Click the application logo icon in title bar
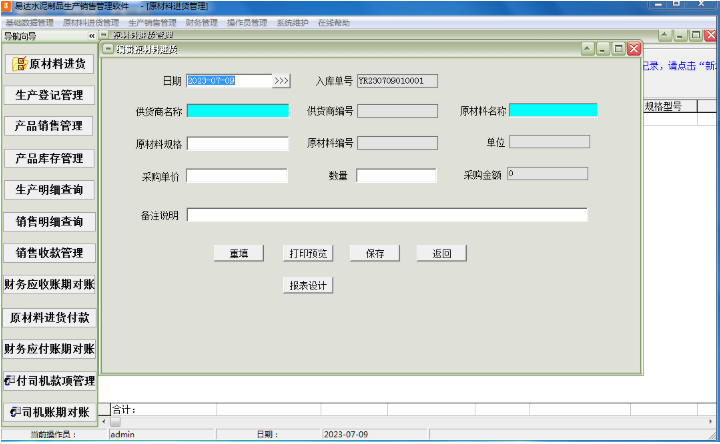The height and width of the screenshot is (444, 720). (x=6, y=6)
